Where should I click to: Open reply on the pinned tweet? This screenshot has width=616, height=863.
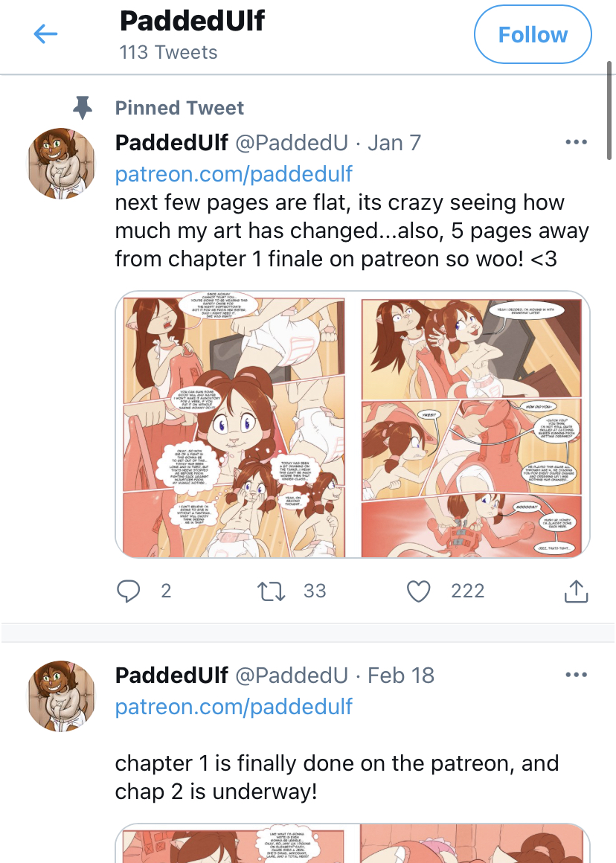click(x=128, y=591)
